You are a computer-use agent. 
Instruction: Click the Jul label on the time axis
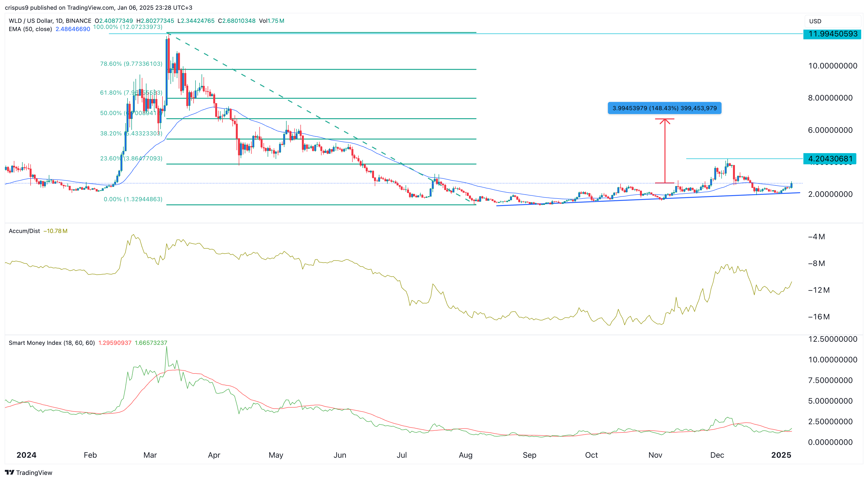coord(402,455)
